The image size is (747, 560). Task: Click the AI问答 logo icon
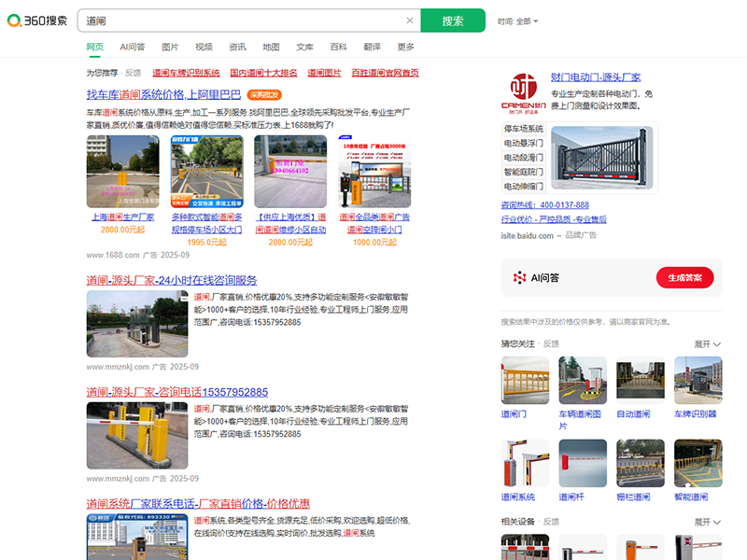[x=519, y=277]
